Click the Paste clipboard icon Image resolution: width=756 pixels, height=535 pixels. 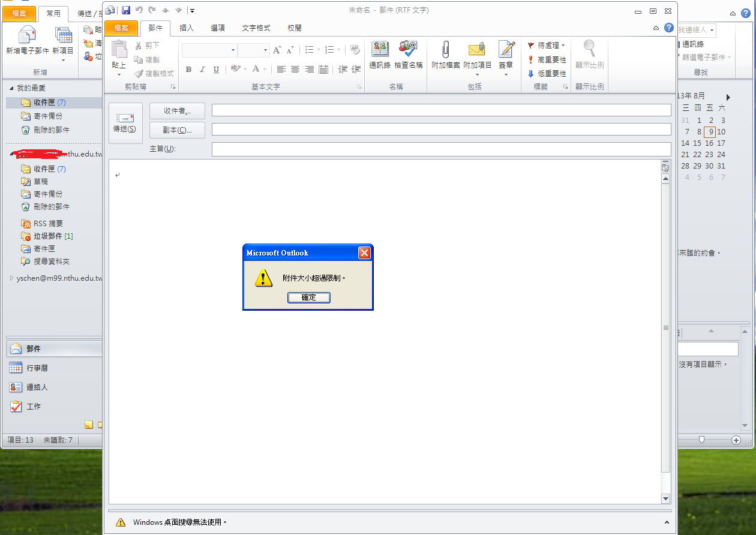tap(119, 50)
